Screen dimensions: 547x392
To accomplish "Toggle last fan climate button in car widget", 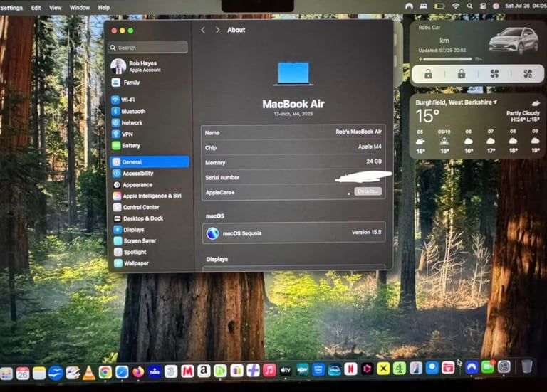I will 528,74.
